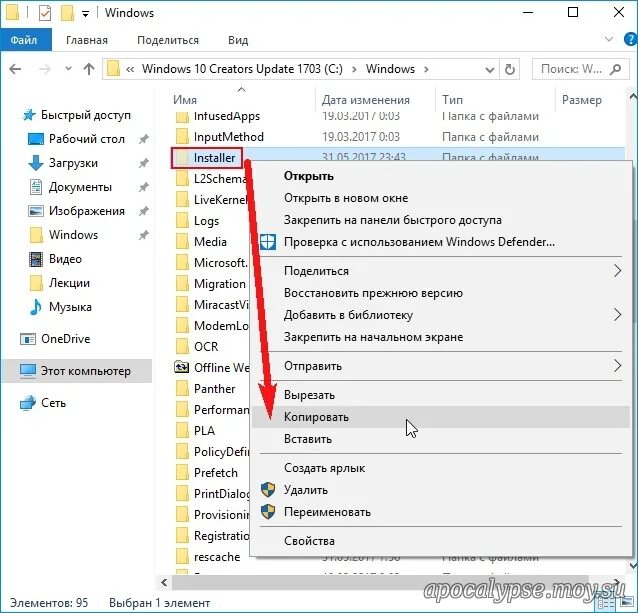This screenshot has width=638, height=613.
Task: Select OneDrive in navigation pane
Action: pos(66,339)
